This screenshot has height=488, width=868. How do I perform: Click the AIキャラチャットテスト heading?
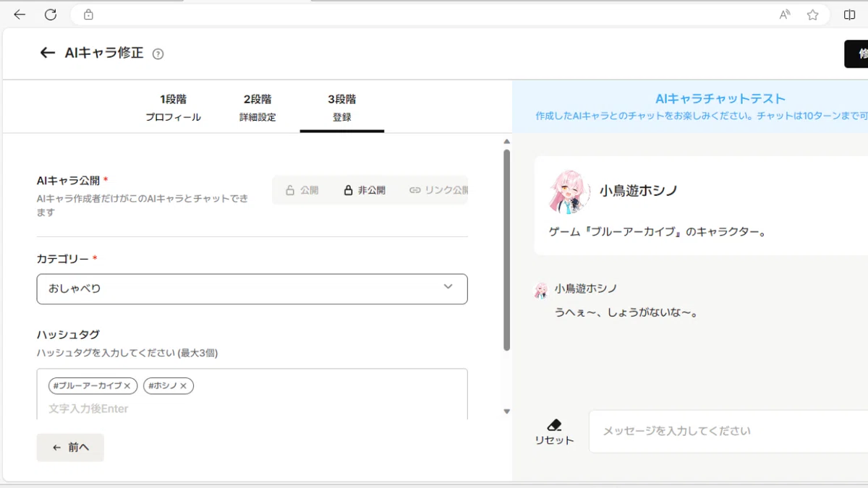[720, 99]
